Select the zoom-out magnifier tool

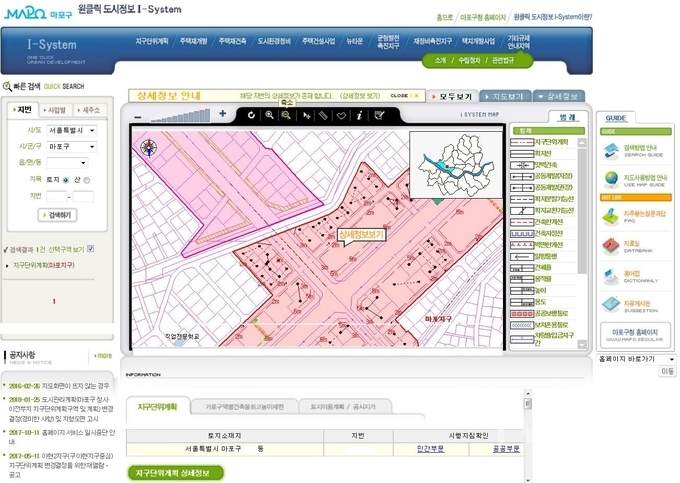[x=286, y=115]
